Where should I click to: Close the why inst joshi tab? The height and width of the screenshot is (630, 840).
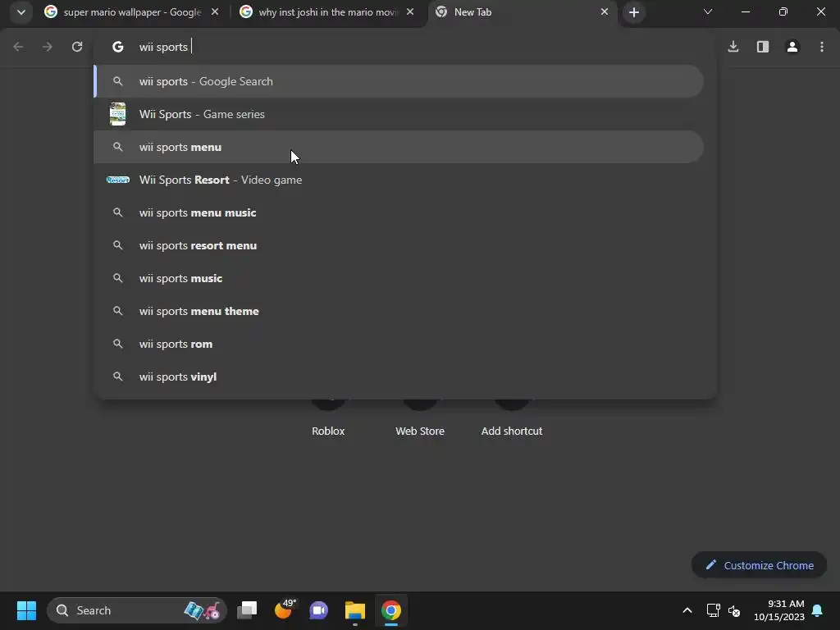tap(410, 11)
